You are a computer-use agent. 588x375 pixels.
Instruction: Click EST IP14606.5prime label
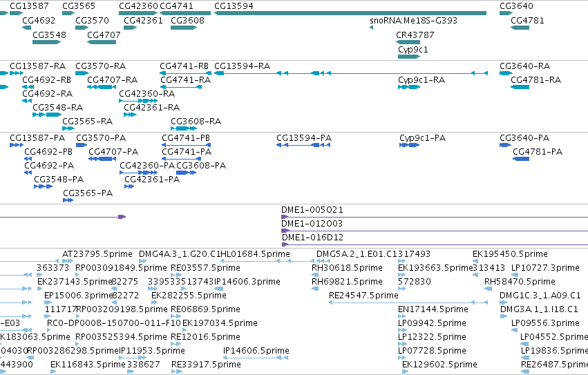click(x=256, y=350)
